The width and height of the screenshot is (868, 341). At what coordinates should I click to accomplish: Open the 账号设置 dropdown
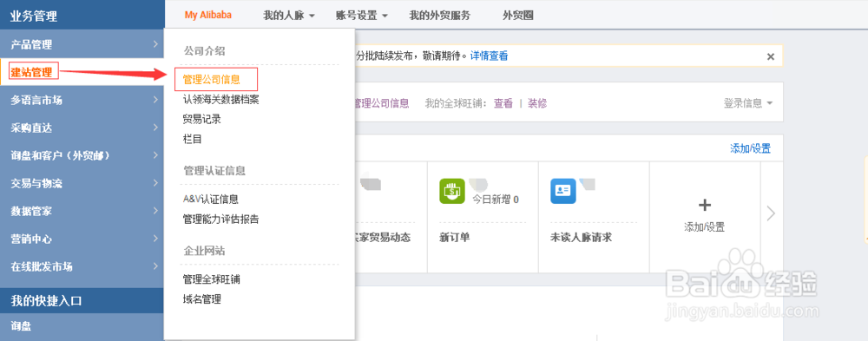coord(361,16)
